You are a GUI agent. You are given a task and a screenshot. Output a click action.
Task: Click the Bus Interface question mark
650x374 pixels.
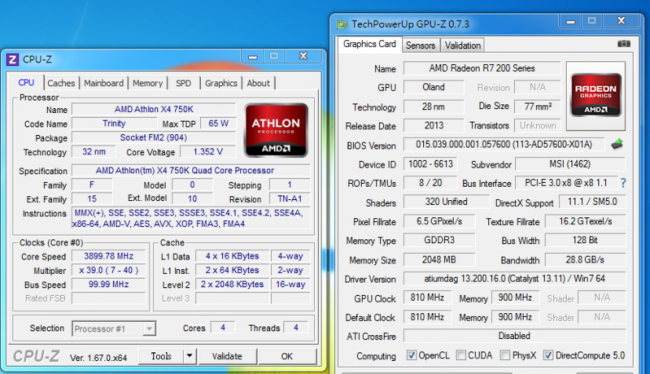click(x=623, y=183)
